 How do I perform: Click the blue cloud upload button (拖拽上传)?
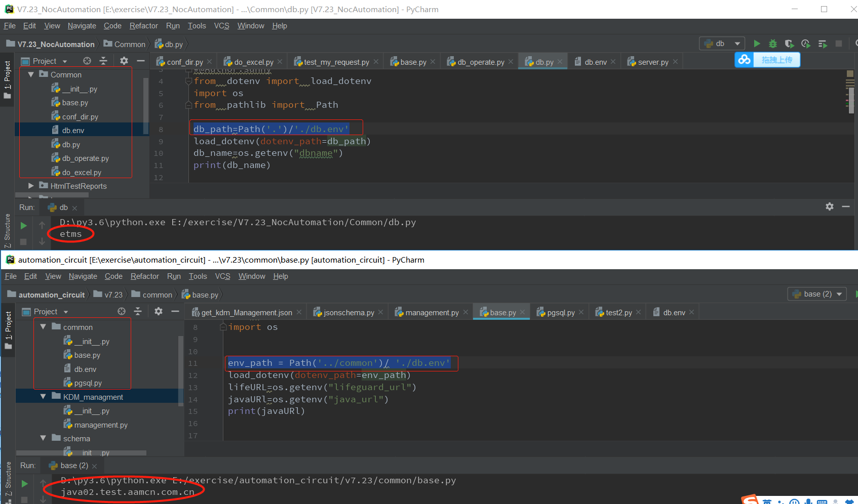[767, 60]
